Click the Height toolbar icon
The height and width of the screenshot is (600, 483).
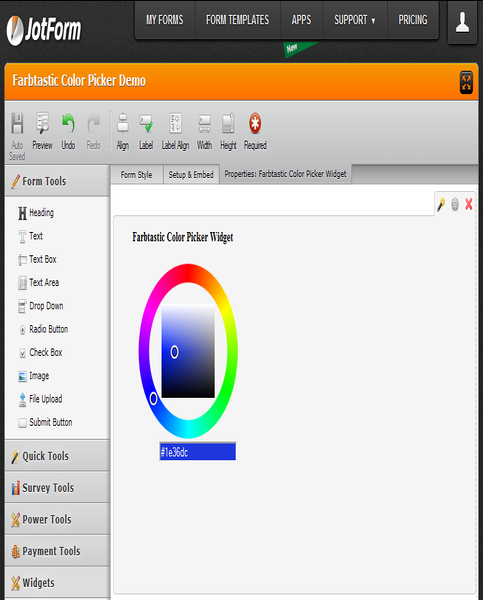click(228, 131)
